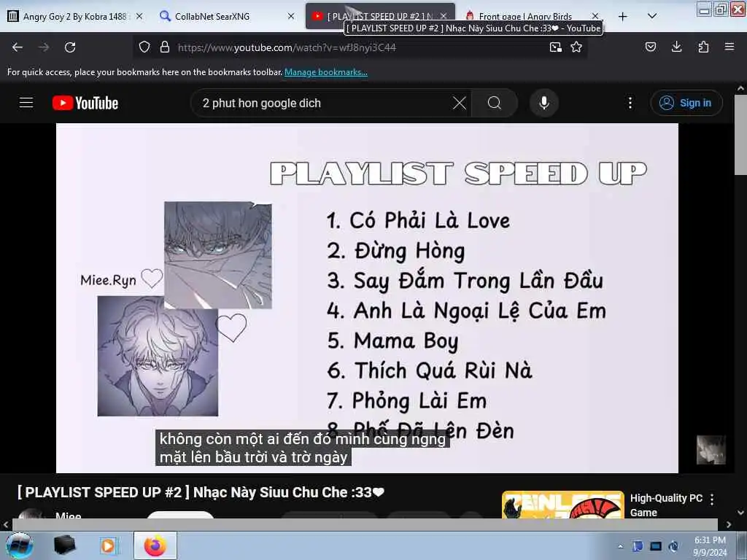Screen dimensions: 747x560
Task: Open the black box taskbar application
Action: 65,545
